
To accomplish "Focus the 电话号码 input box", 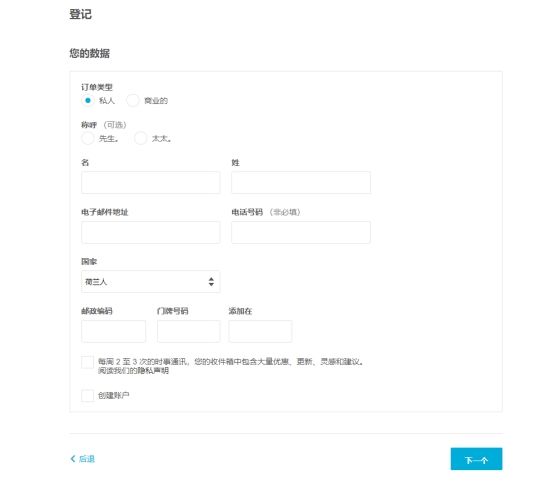I will click(x=301, y=232).
